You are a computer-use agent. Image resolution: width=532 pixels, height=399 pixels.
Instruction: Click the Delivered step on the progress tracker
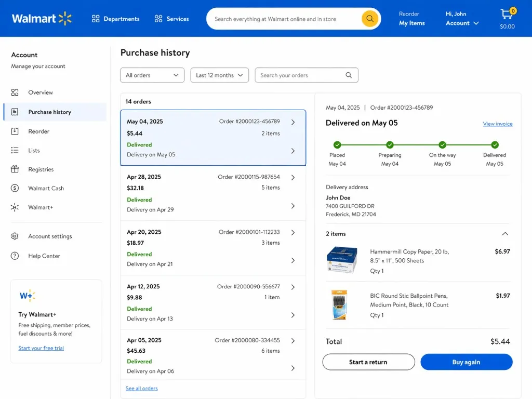pyautogui.click(x=494, y=145)
